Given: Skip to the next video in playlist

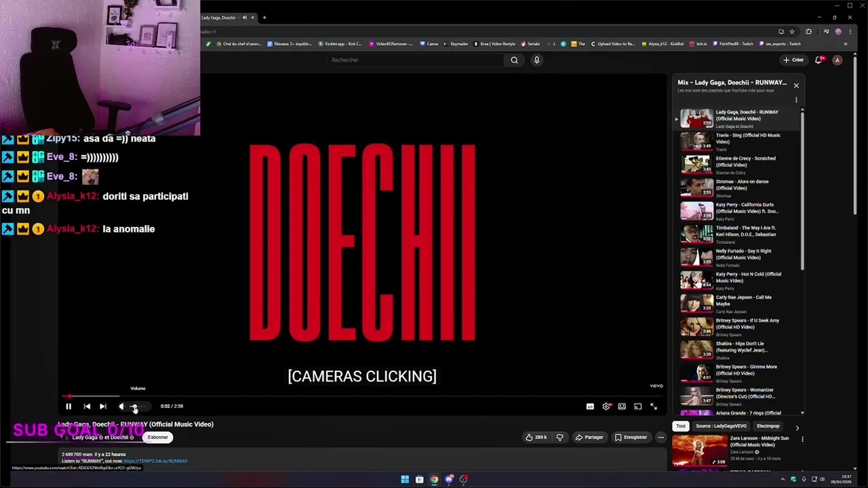Looking at the screenshot, I should pyautogui.click(x=102, y=406).
